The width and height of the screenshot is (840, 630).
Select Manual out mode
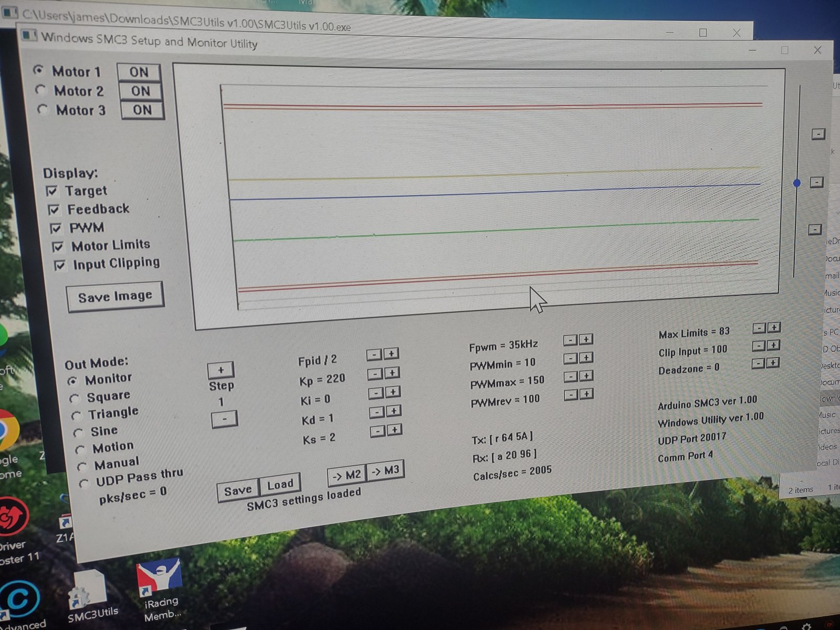(x=82, y=466)
